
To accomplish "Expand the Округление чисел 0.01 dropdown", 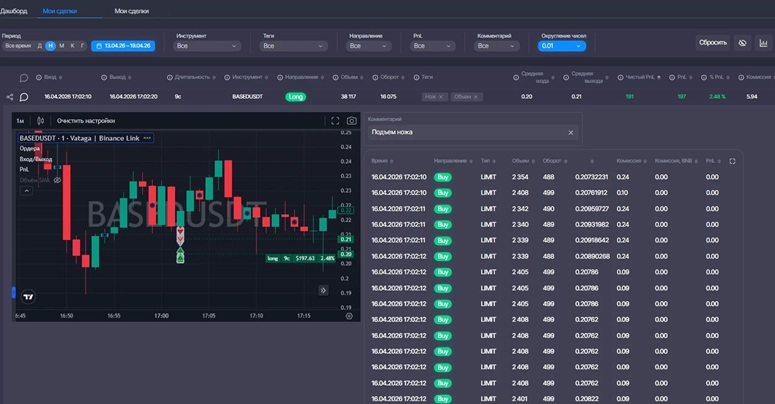I will click(562, 46).
